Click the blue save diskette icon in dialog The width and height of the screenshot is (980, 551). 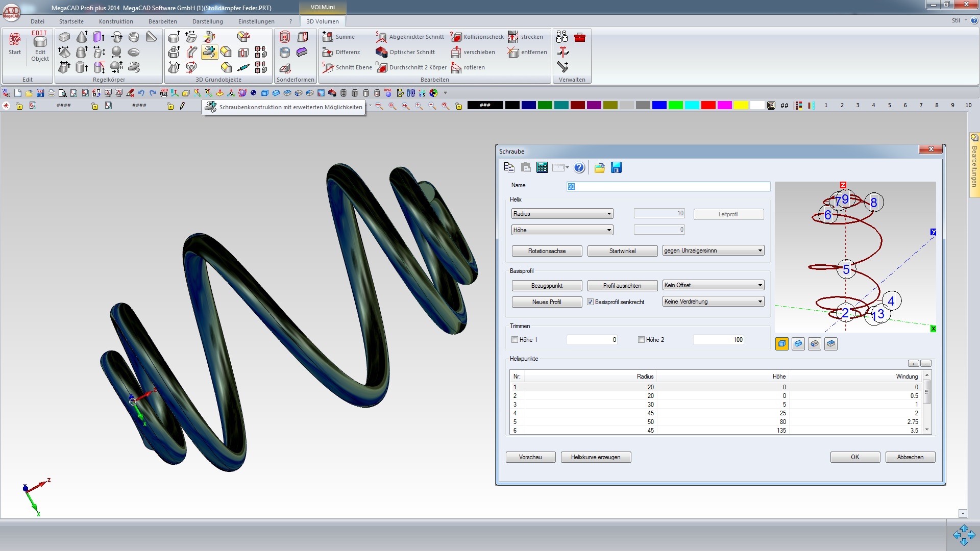coord(616,168)
